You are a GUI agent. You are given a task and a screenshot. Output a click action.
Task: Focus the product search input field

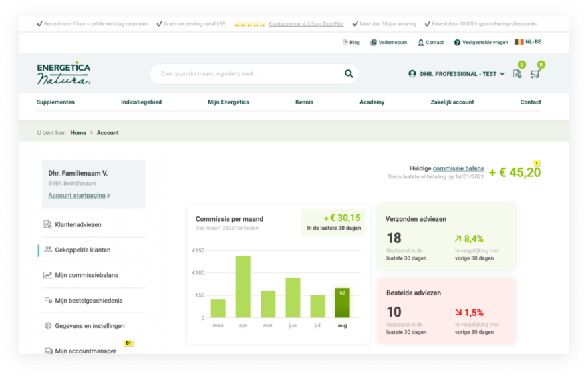tap(247, 74)
